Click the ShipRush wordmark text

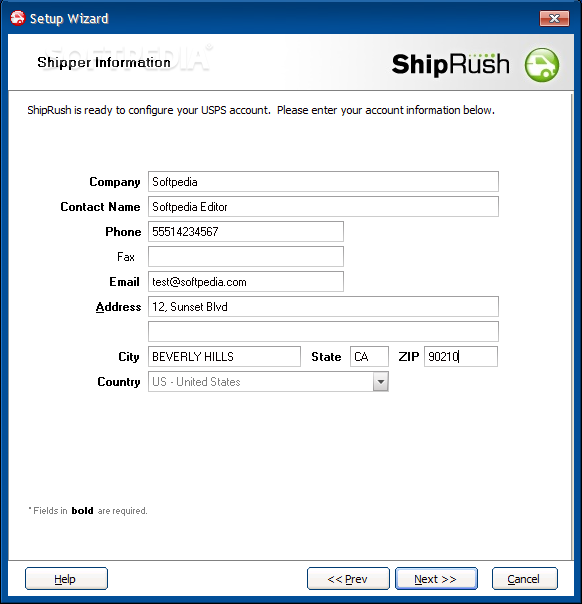[451, 64]
